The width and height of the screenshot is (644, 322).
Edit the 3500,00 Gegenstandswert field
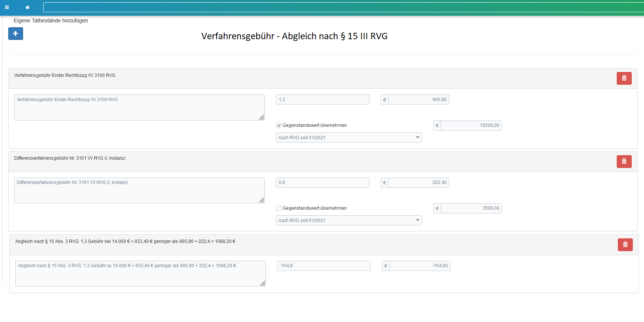coord(471,208)
